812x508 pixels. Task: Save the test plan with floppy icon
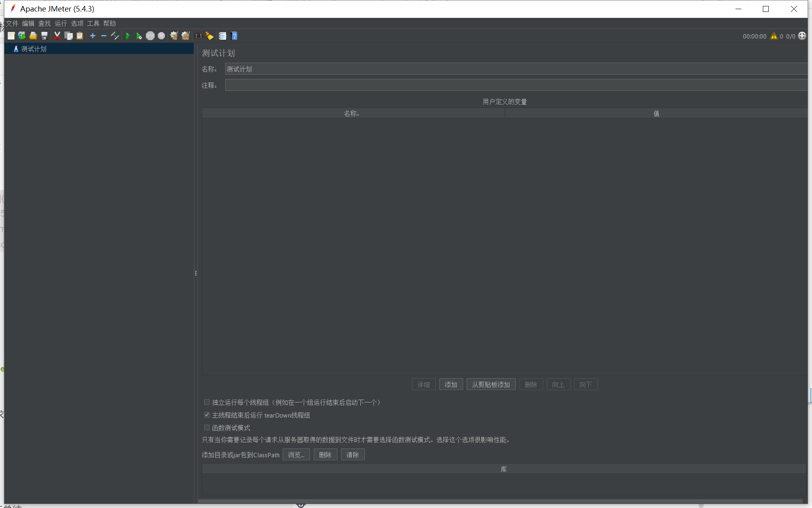pyautogui.click(x=44, y=36)
